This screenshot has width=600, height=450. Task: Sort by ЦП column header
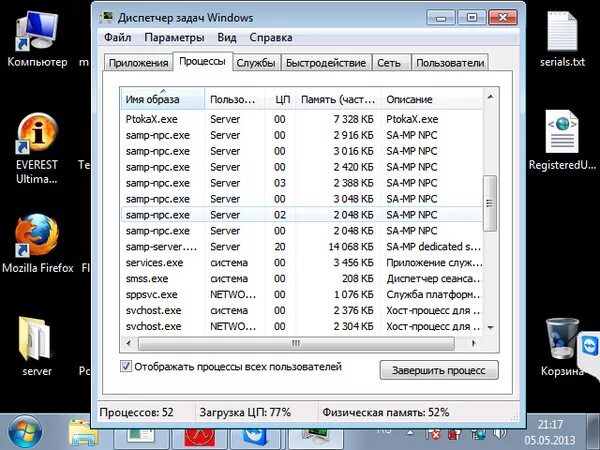coord(280,99)
